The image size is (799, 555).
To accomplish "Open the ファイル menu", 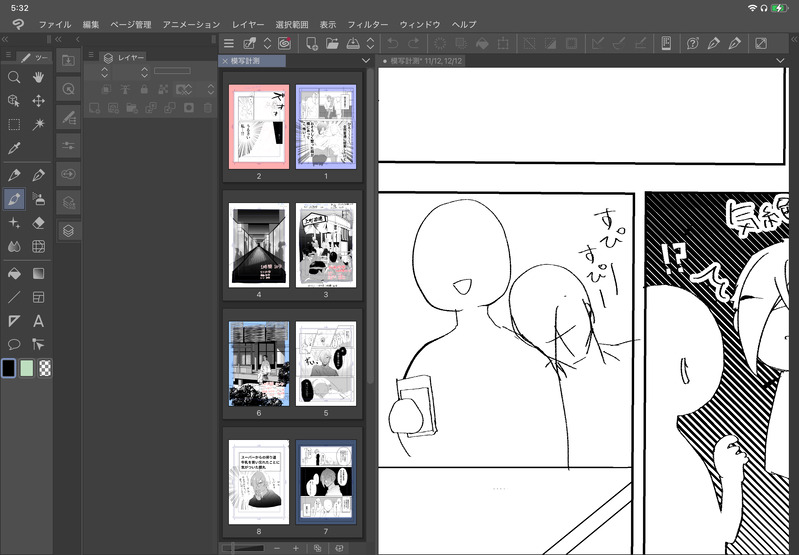I will [55, 23].
